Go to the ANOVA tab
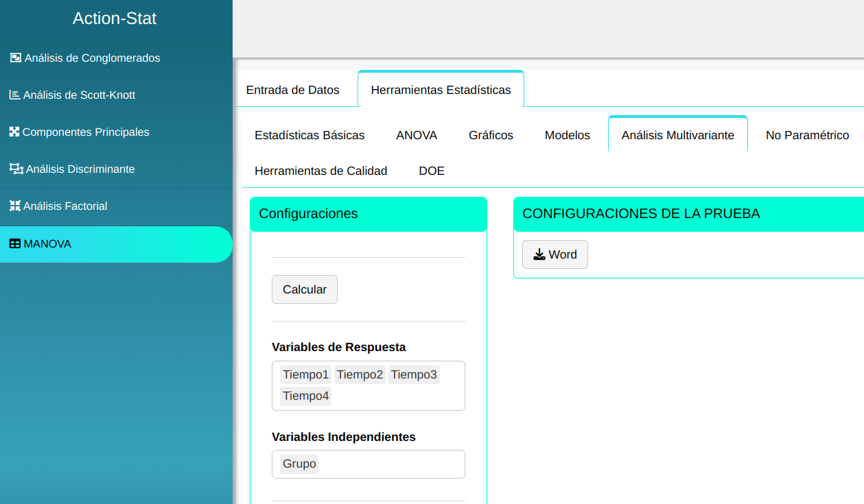Screen dimensions: 864x504 tap(417, 135)
